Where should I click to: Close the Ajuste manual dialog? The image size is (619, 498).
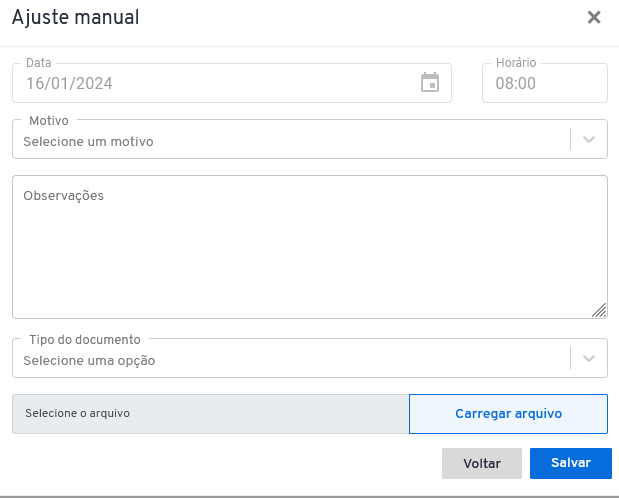click(x=594, y=17)
